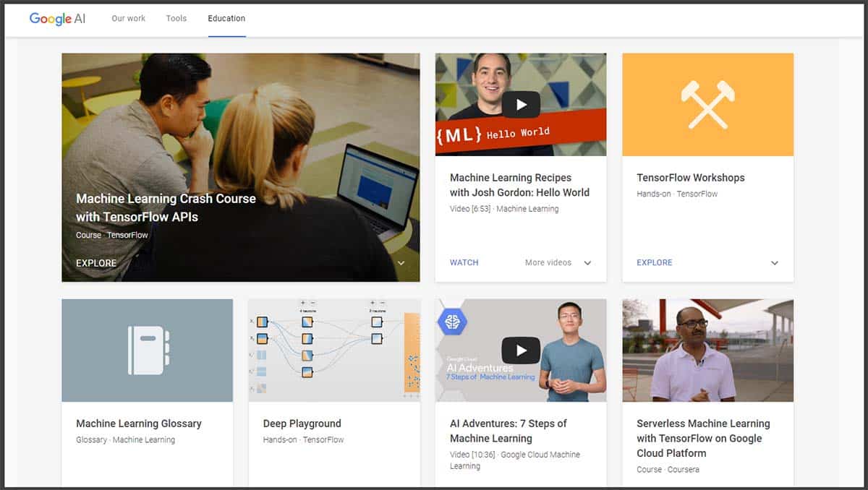Click EXPLORE on TensorFlow Workshops card

654,262
